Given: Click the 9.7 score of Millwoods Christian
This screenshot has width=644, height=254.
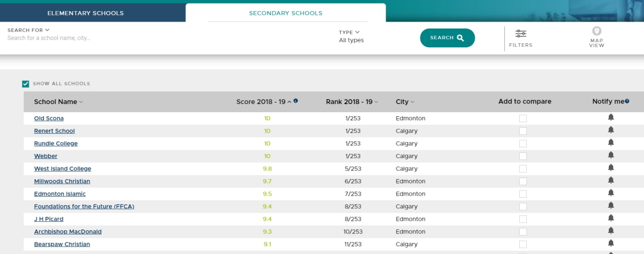Looking at the screenshot, I should point(267,181).
